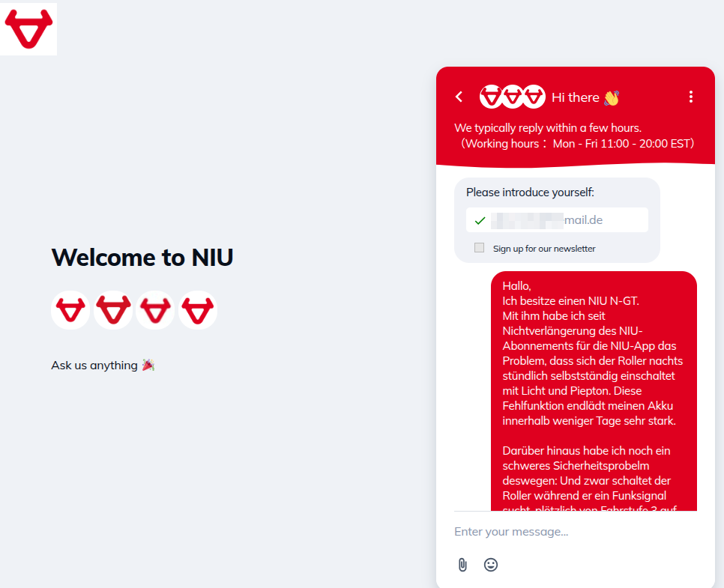The image size is (724, 588).
Task: Click the red German message bubble
Action: [594, 390]
